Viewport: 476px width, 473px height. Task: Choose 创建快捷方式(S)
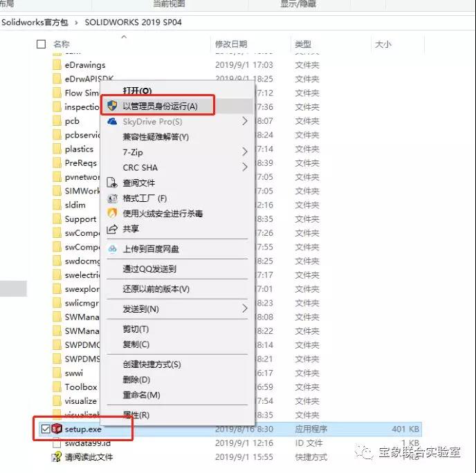pos(152,364)
